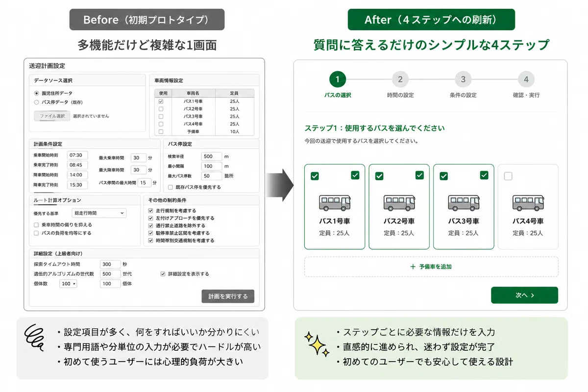Open the 総走行時間 priority dropdown

coord(99,213)
